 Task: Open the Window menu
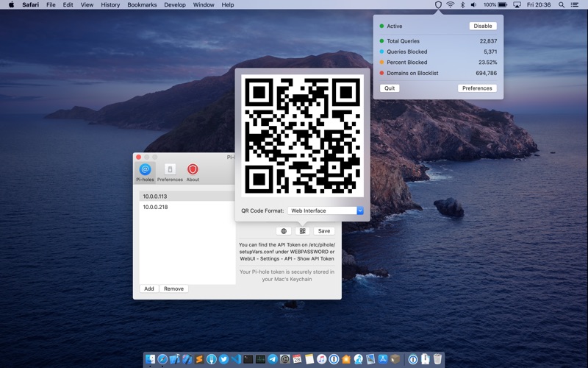[x=204, y=5]
